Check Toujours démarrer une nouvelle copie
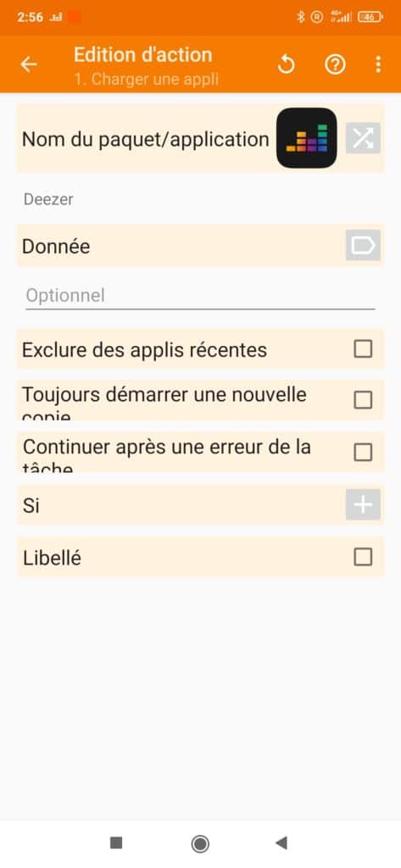 coord(363,400)
